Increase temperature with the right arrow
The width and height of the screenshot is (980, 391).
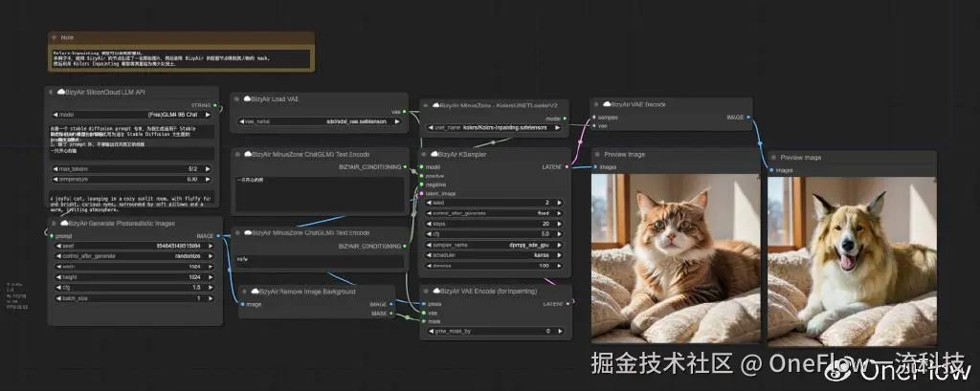point(208,180)
